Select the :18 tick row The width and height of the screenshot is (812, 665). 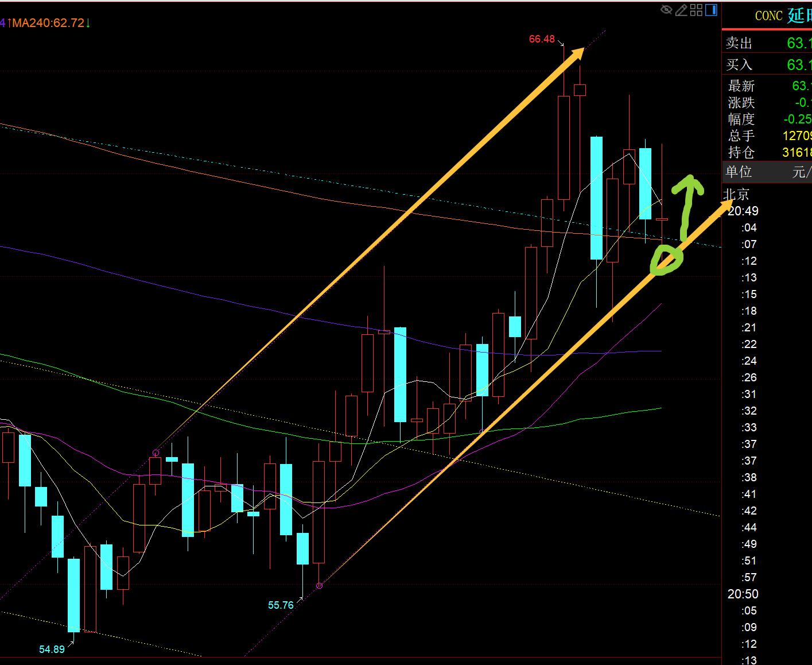749,311
